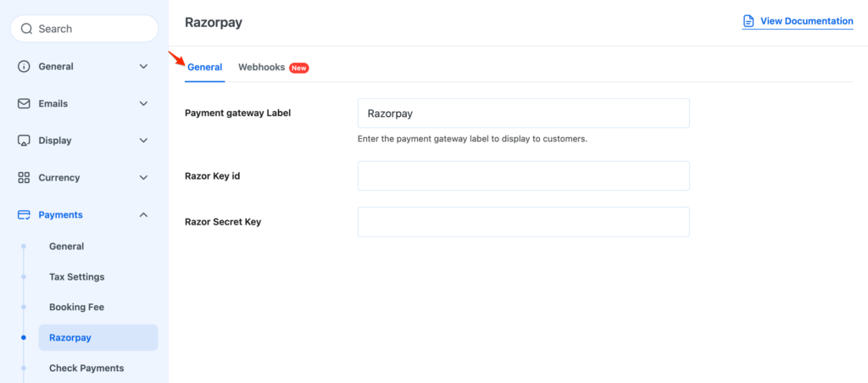Screen dimensions: 868x383
Task: Expand the Currency section chevron
Action: tap(143, 178)
